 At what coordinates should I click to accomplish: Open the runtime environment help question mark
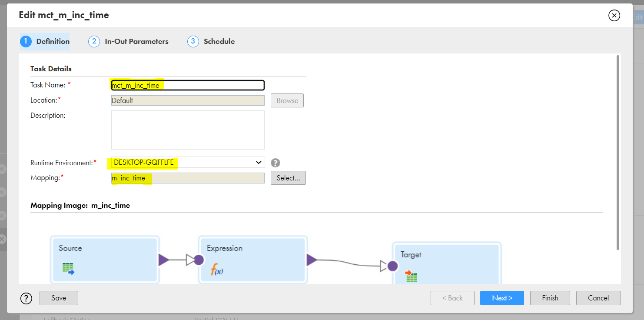(x=276, y=163)
